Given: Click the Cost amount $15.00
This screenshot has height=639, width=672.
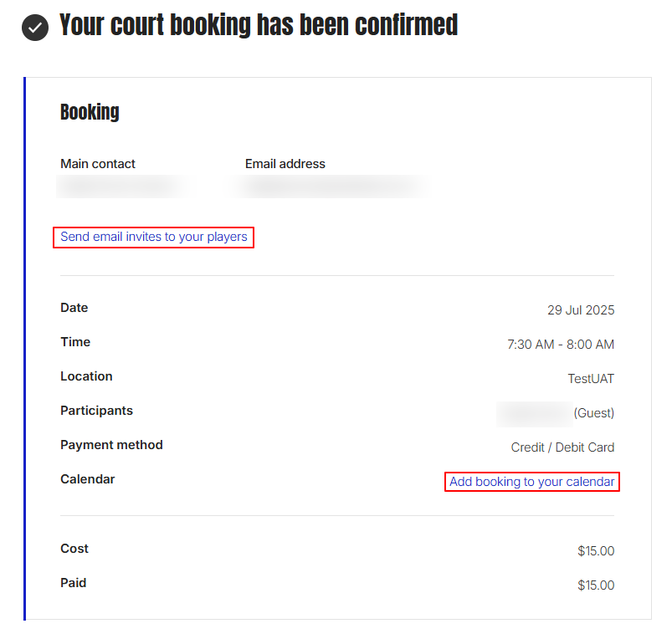Looking at the screenshot, I should tap(596, 551).
